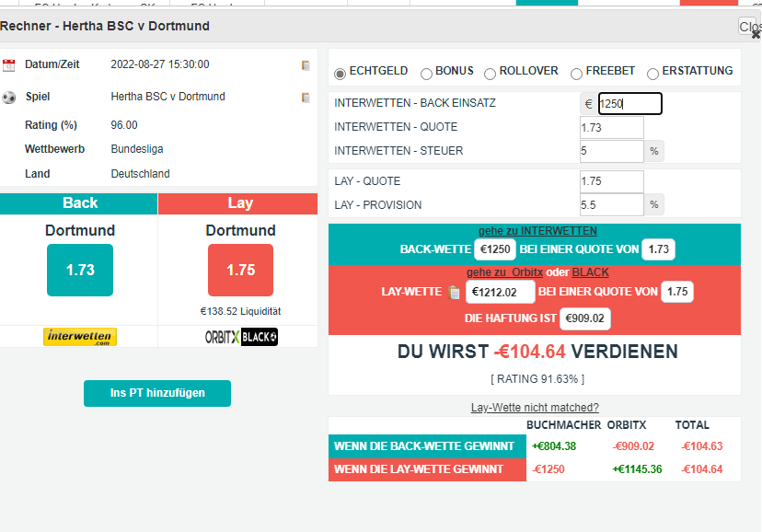Select the ERSTATTUNG radio option
Viewport: 762px width, 532px height.
[x=653, y=73]
